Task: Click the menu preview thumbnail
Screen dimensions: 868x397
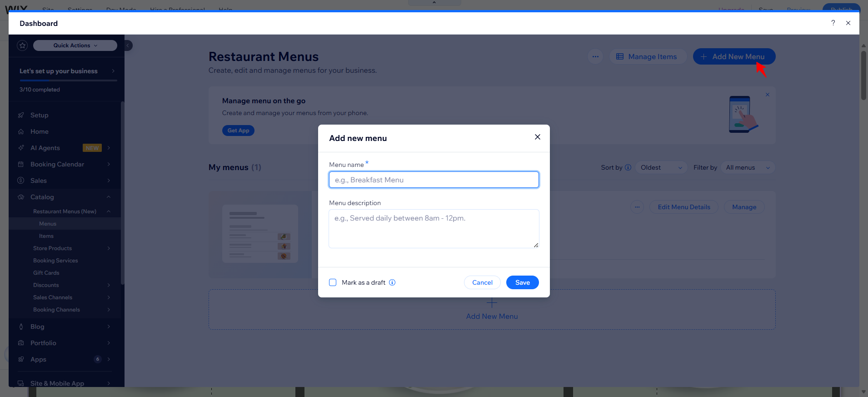Action: tap(260, 234)
